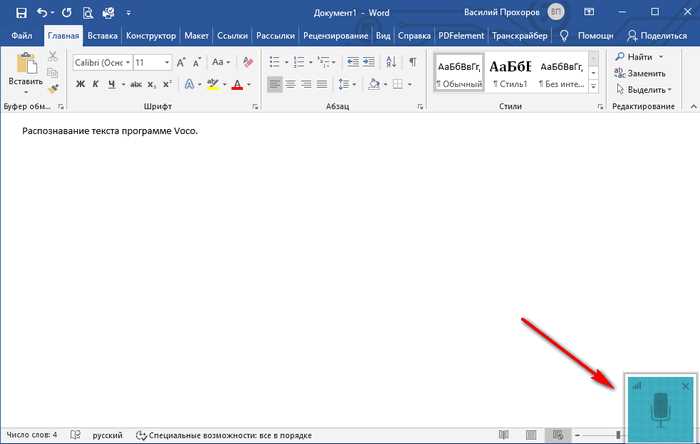Viewport: 700px width, 444px height.
Task: Click the Voco microphone icon
Action: [x=660, y=407]
